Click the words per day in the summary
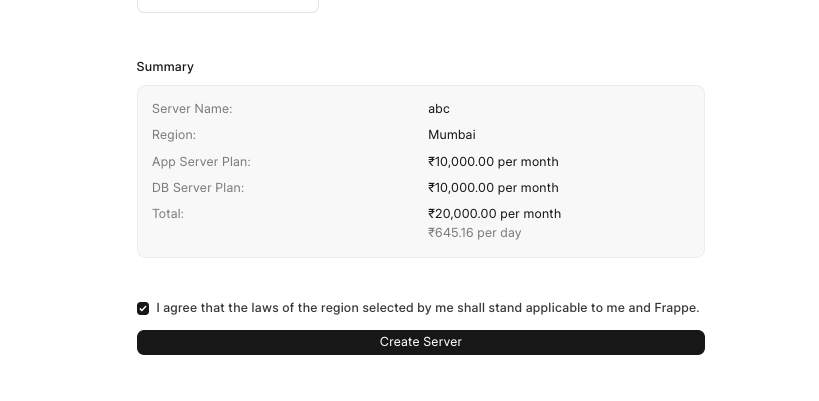 click(x=499, y=233)
